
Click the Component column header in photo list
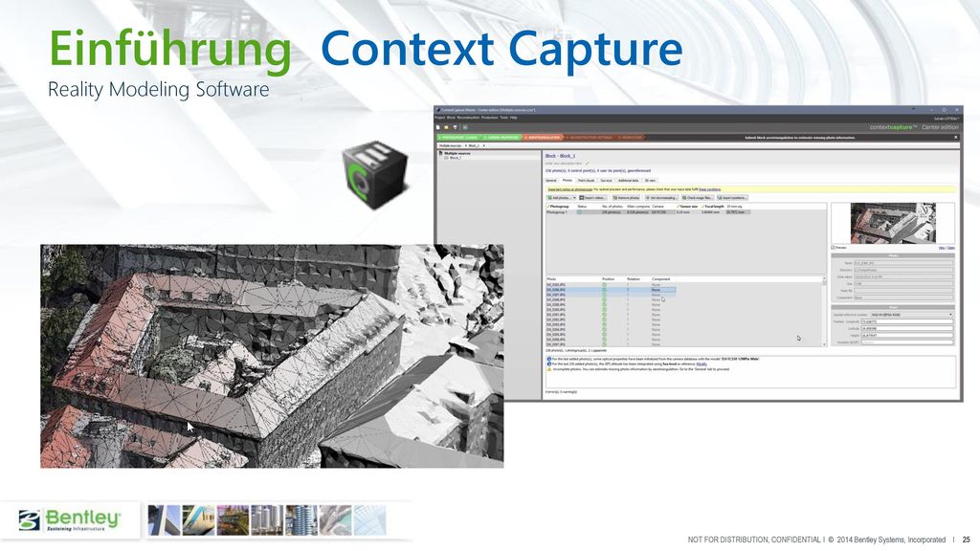pyautogui.click(x=660, y=278)
